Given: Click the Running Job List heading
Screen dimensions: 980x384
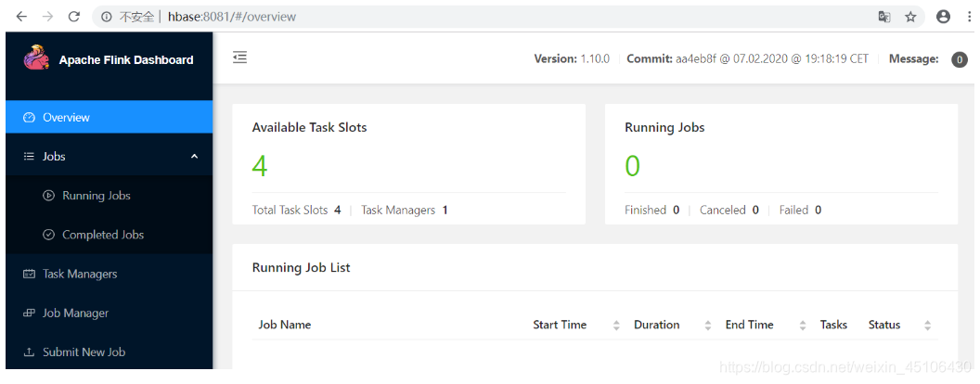Looking at the screenshot, I should click(x=302, y=268).
